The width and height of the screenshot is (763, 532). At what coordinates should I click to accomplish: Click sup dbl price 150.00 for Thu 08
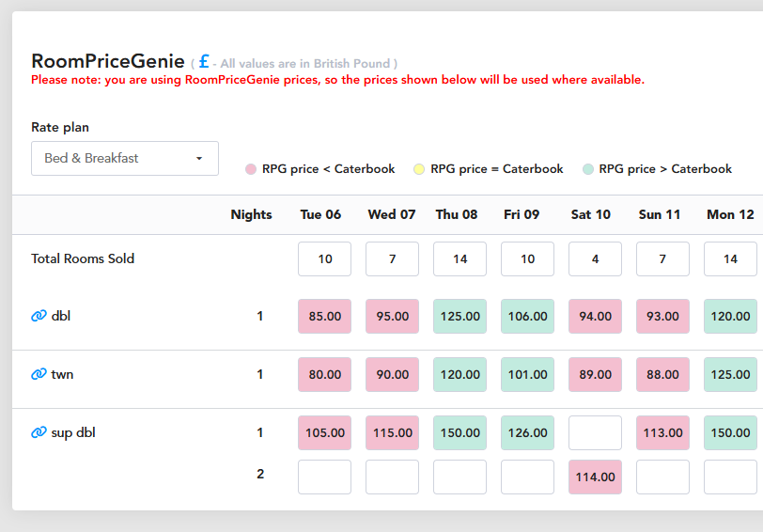pos(459,432)
